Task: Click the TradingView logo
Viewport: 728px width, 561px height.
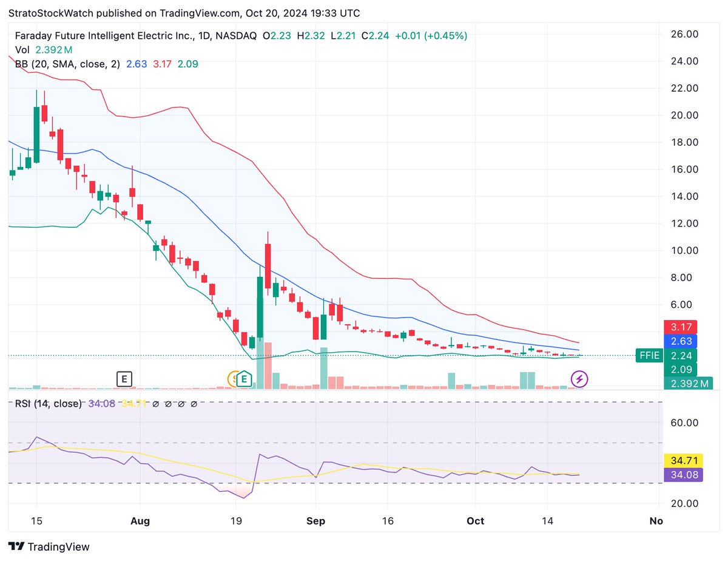Action: click(50, 546)
